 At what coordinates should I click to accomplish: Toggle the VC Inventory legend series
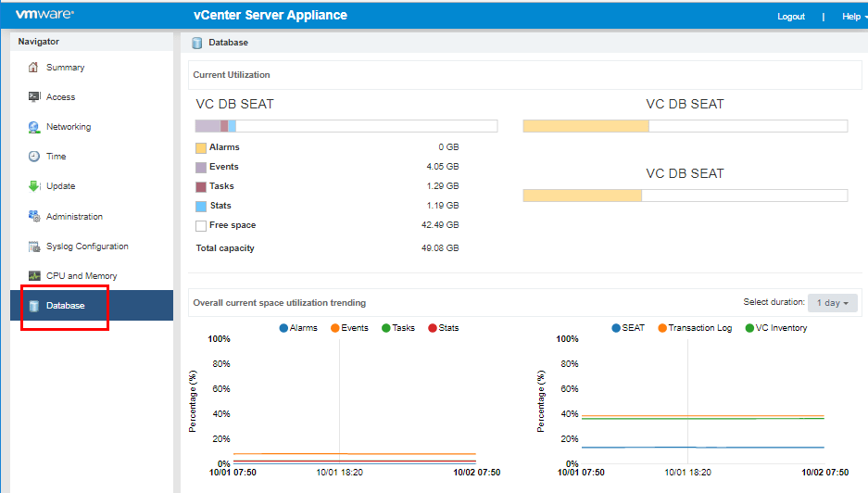[775, 328]
